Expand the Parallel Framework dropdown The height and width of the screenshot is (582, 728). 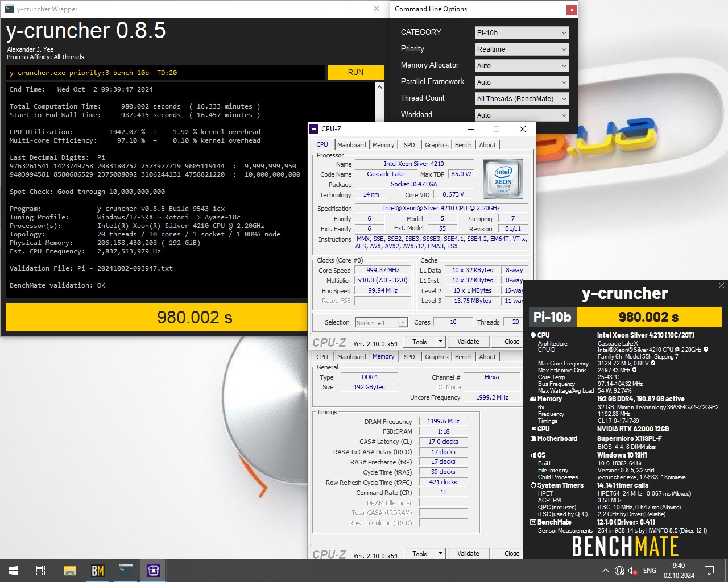click(522, 82)
